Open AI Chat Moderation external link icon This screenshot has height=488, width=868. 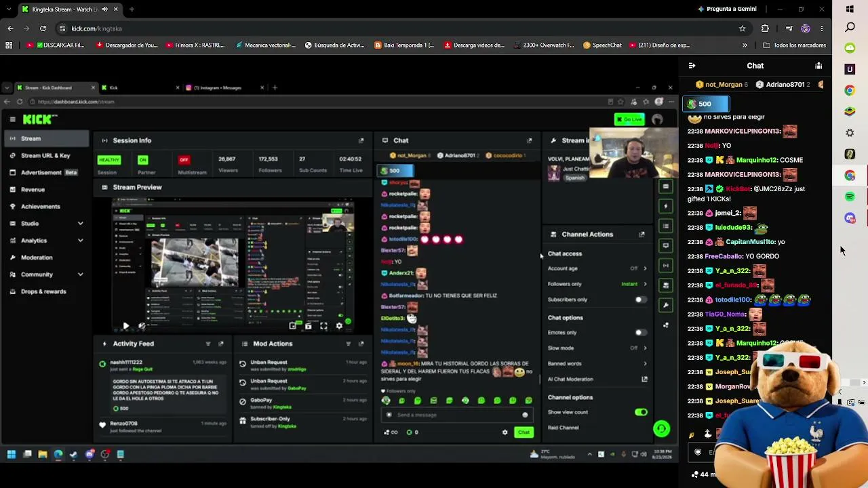click(644, 380)
